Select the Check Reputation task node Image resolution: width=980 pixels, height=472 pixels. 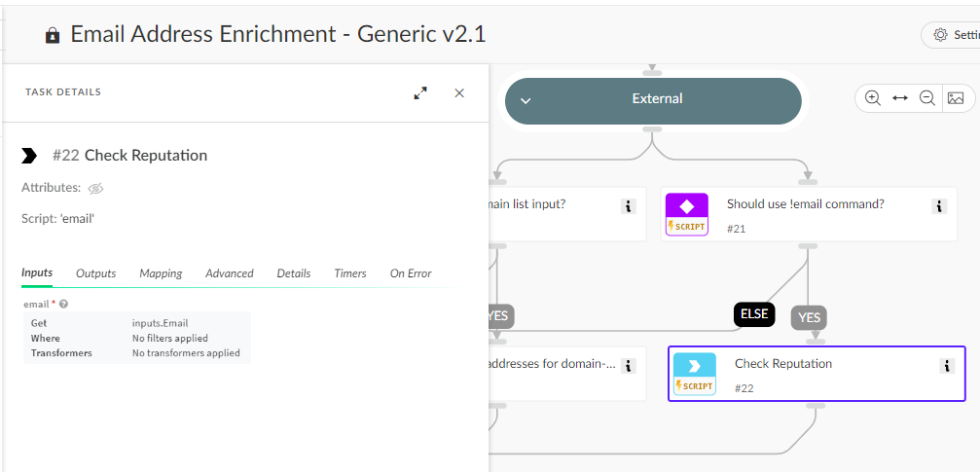click(x=817, y=374)
